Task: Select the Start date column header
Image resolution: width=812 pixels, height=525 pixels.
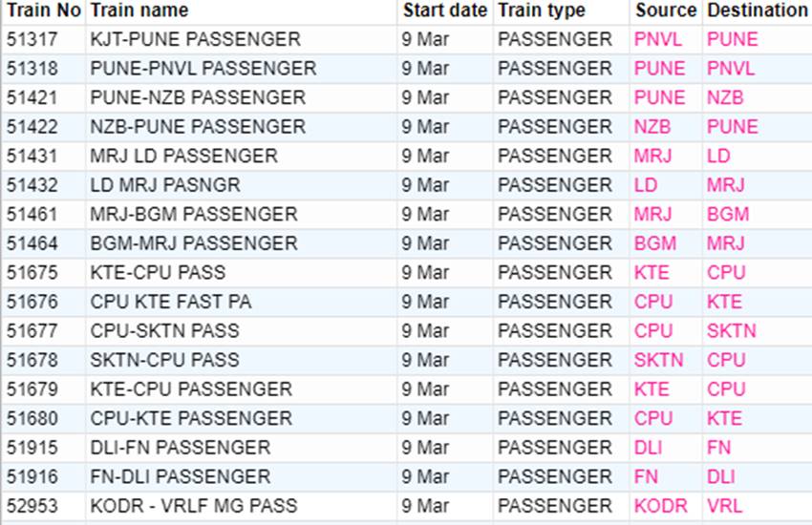Action: (445, 10)
